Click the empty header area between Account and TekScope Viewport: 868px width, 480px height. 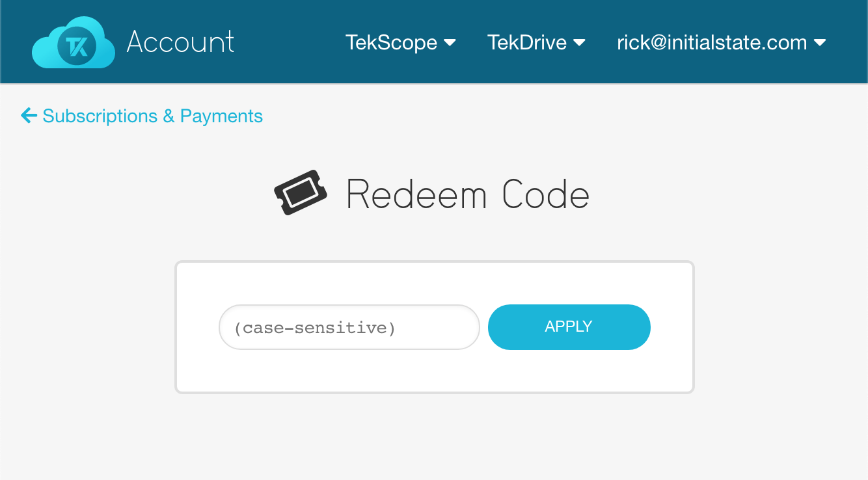[290, 43]
